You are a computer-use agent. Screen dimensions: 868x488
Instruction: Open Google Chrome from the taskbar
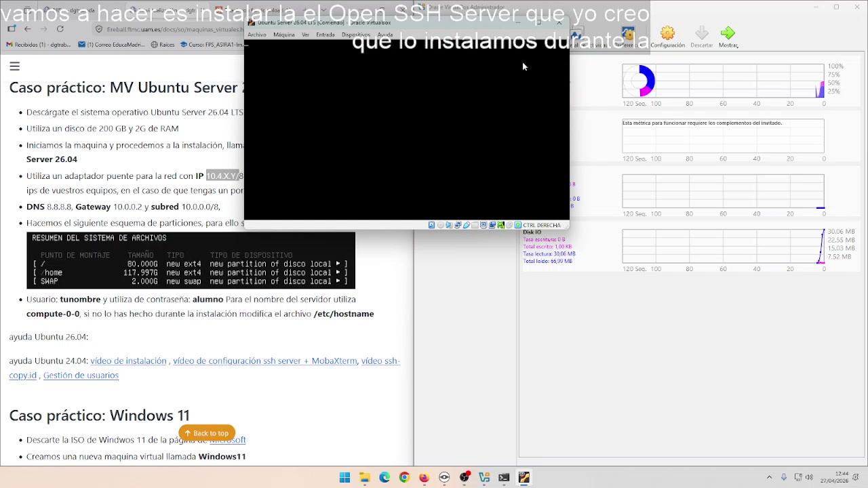[404, 477]
